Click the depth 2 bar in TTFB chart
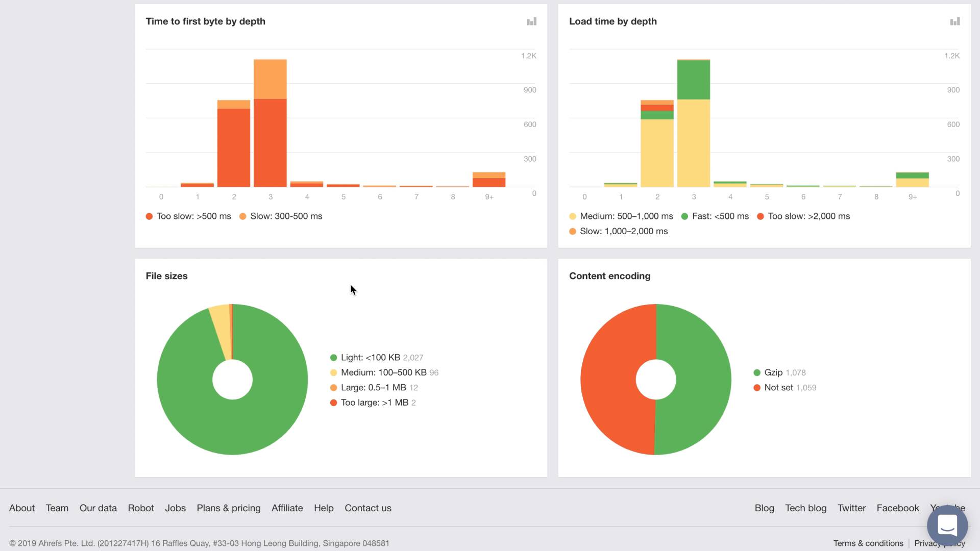The width and height of the screenshot is (980, 551). 234,143
